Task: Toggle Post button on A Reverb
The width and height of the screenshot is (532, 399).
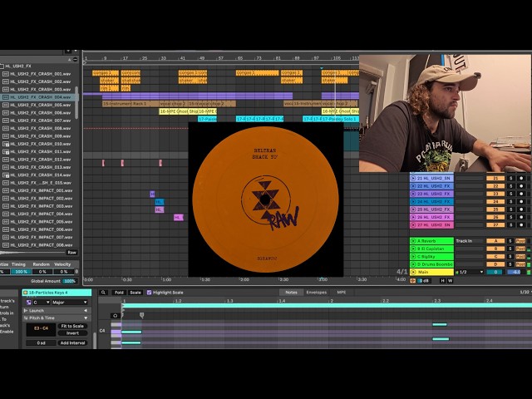Action: [x=520, y=241]
